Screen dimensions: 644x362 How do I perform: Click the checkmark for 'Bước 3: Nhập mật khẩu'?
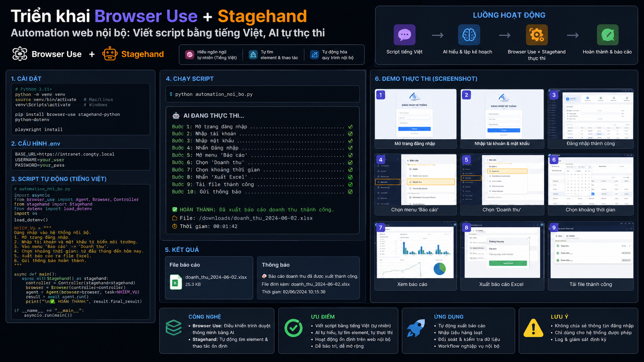350,141
